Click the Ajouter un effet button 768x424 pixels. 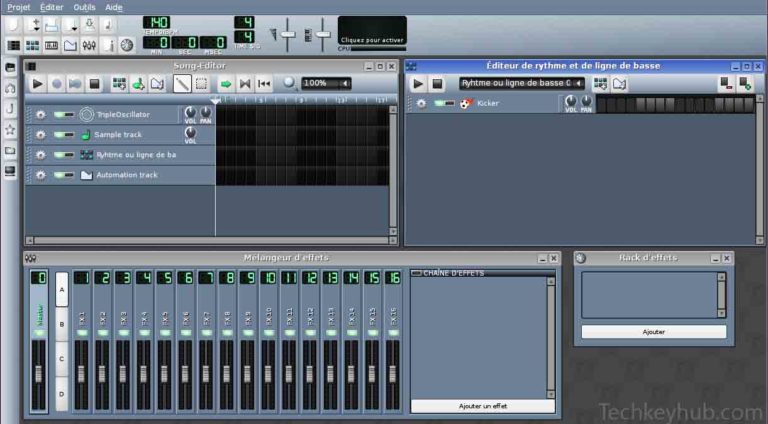[482, 406]
